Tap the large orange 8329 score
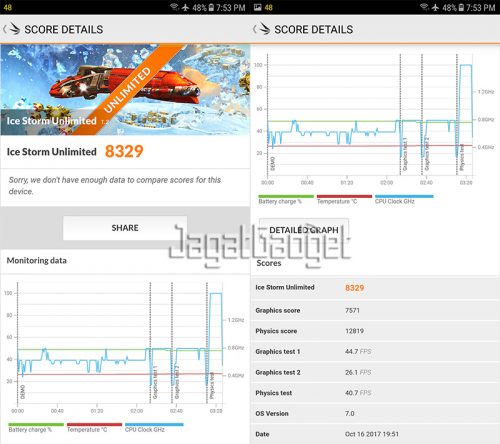This screenshot has height=444, width=500. pos(124,151)
